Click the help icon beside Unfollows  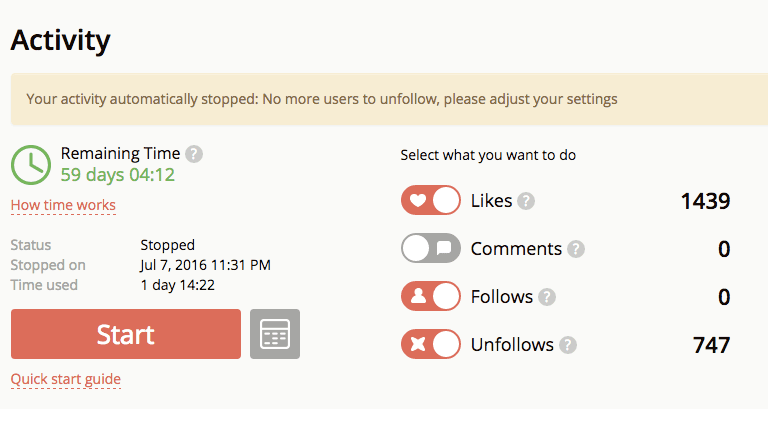pyautogui.click(x=568, y=345)
